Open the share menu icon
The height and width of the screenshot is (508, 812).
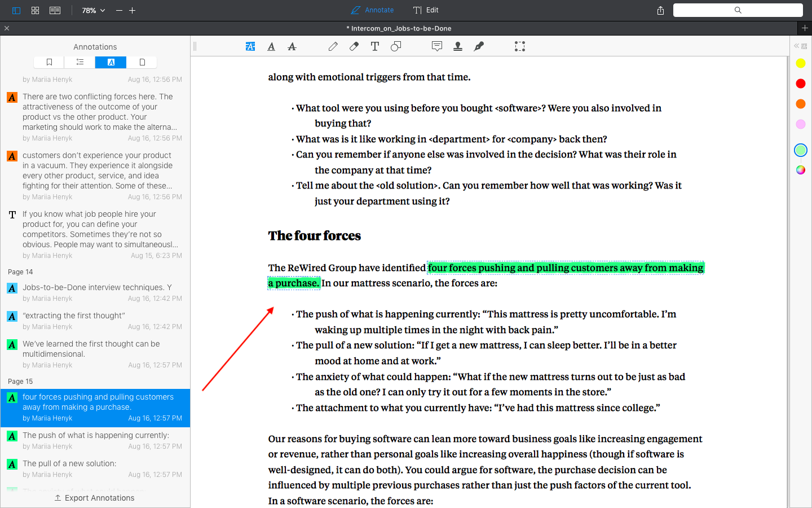660,10
